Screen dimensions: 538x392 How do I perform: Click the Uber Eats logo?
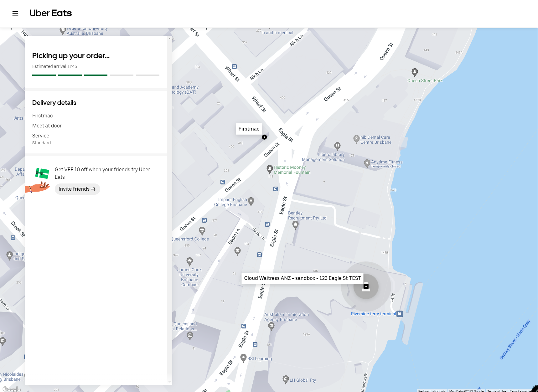[x=50, y=13]
